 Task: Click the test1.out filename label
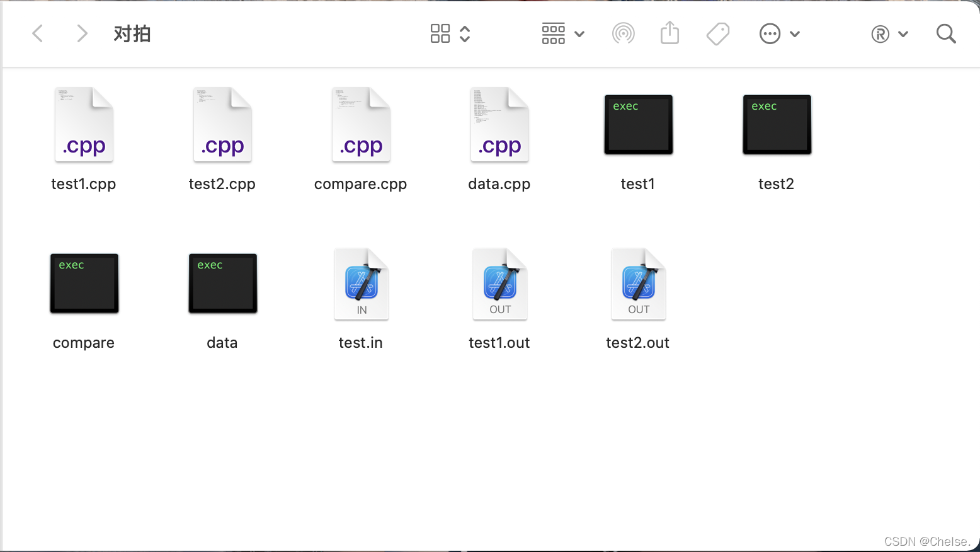pos(499,343)
